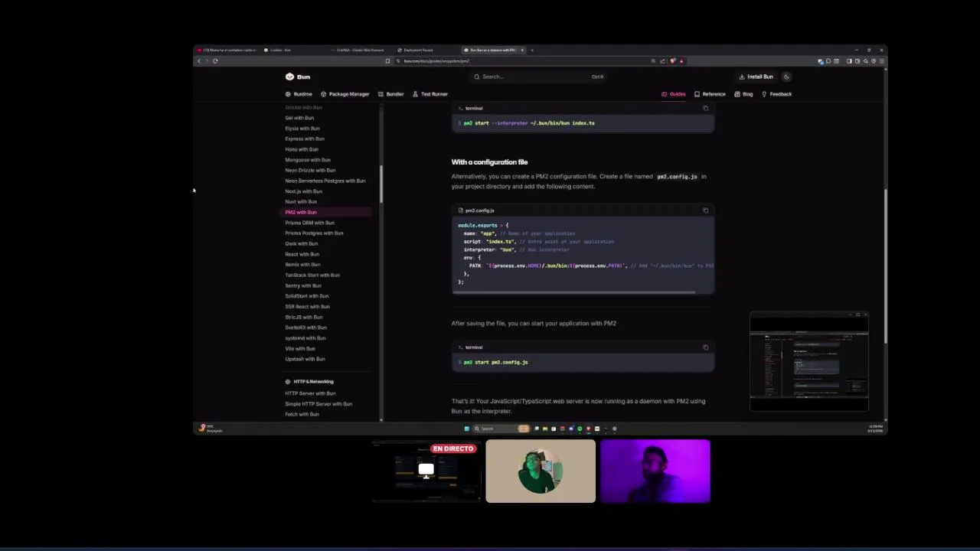The image size is (980, 551).
Task: Open React with Bun guide
Action: pos(302,254)
